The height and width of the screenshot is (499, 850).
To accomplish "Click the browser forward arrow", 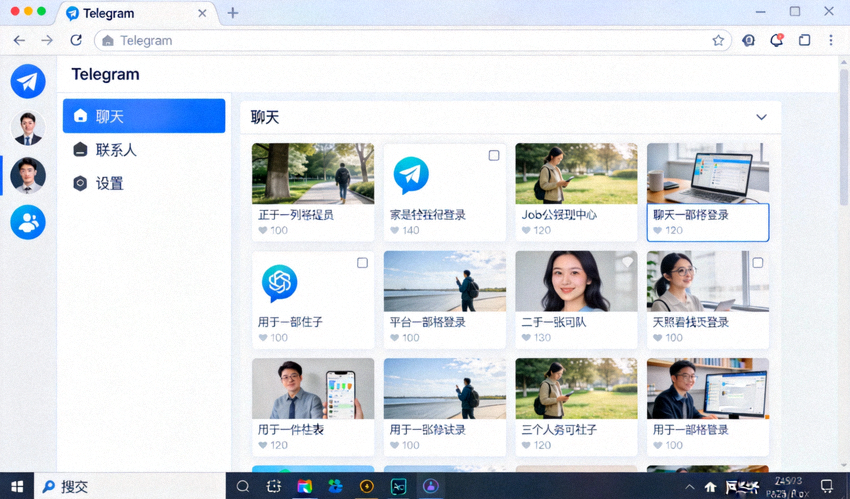I will [x=47, y=40].
